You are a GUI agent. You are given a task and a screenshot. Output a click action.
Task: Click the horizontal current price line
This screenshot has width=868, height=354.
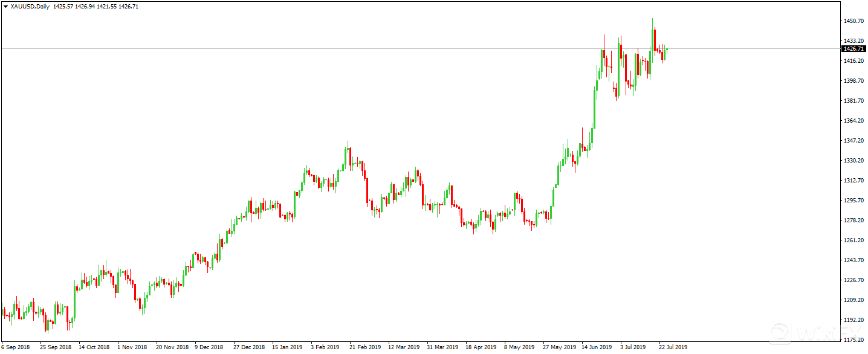pos(423,48)
